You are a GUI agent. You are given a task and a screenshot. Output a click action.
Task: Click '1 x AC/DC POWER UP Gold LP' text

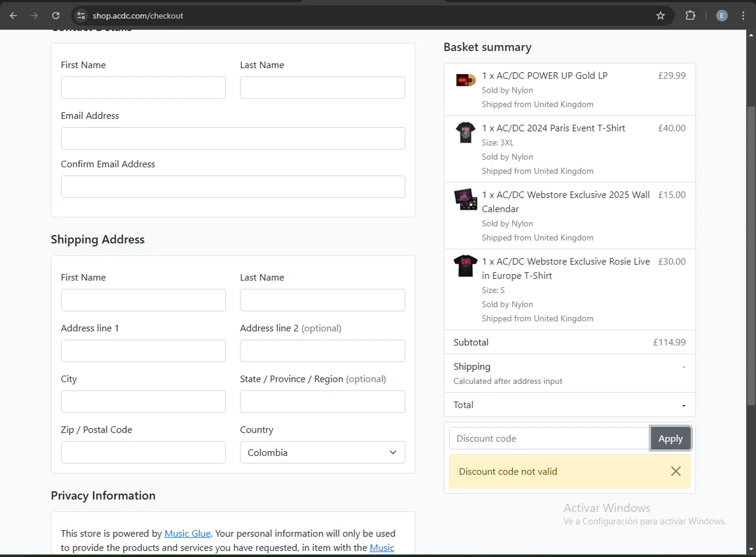(544, 76)
